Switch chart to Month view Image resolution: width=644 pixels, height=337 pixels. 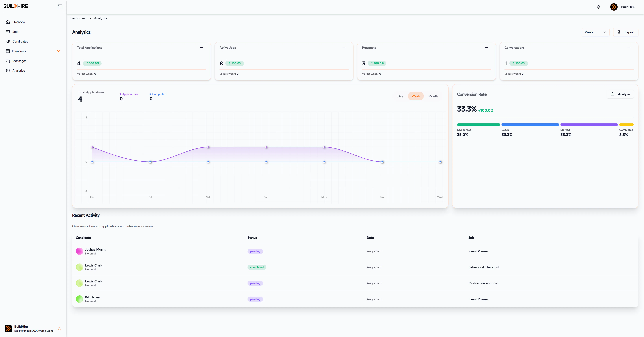433,96
